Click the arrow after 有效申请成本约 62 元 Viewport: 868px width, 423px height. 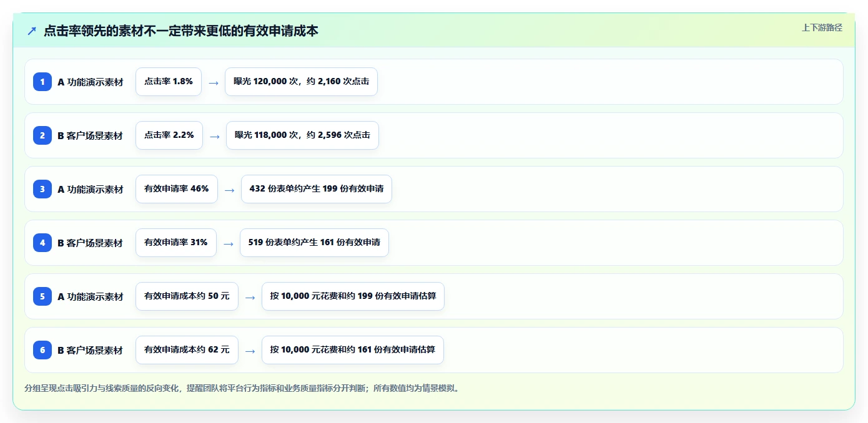pyautogui.click(x=250, y=351)
